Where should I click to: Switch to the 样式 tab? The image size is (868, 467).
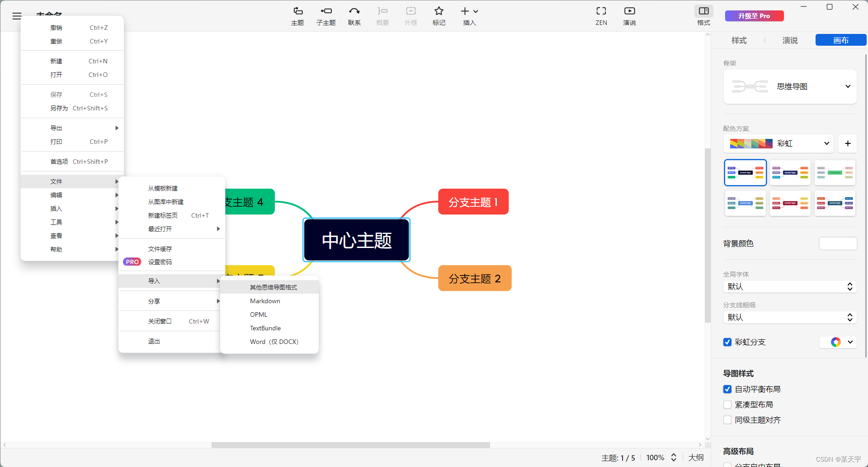[x=739, y=40]
